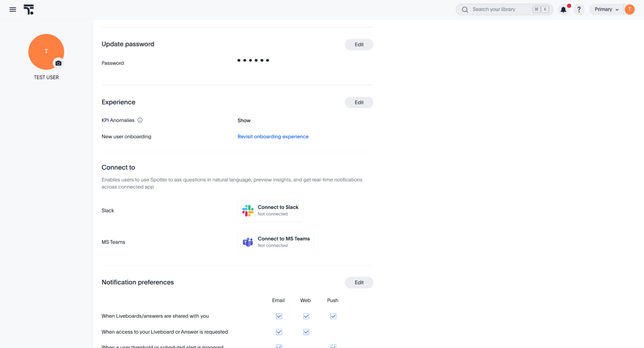This screenshot has width=644, height=348.
Task: Open the hamburger navigation menu
Action: click(x=13, y=10)
